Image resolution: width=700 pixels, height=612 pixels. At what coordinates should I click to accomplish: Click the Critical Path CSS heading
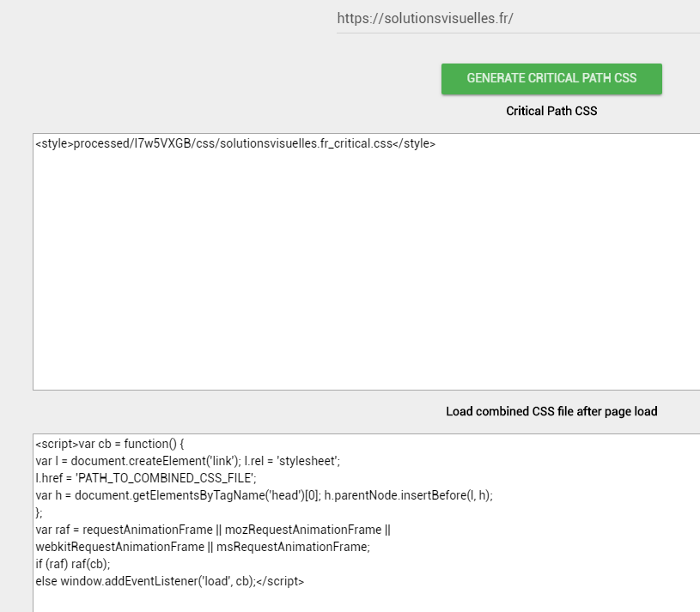[551, 111]
